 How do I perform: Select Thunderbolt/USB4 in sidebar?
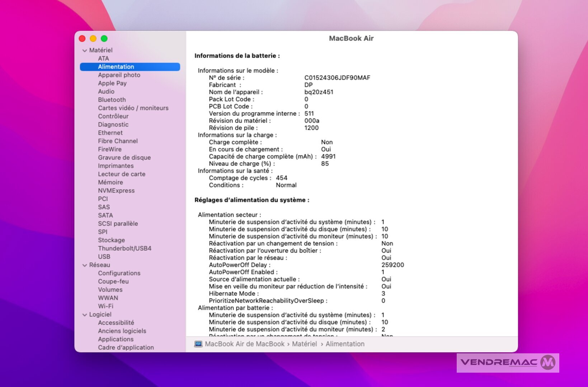124,248
